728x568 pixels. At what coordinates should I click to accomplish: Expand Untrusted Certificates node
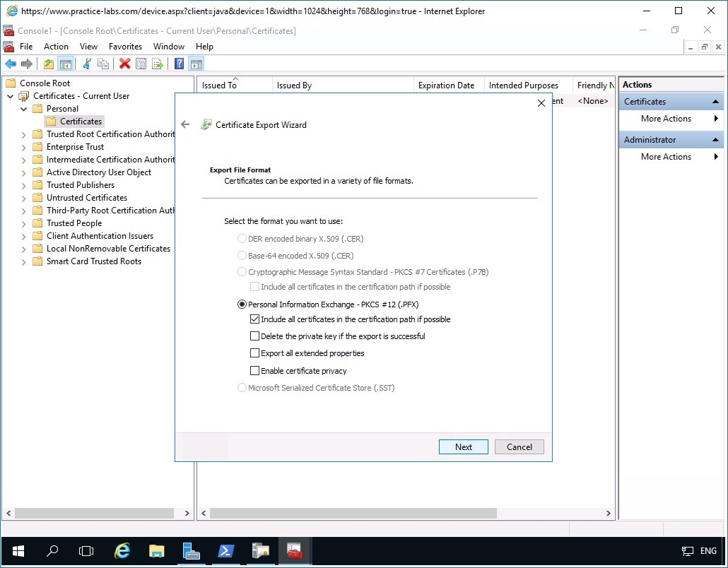pyautogui.click(x=24, y=198)
